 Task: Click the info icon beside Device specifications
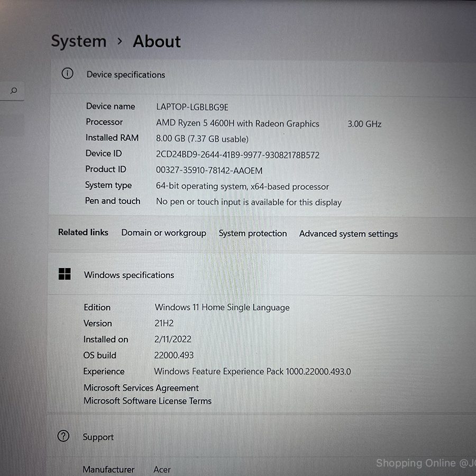pos(67,74)
